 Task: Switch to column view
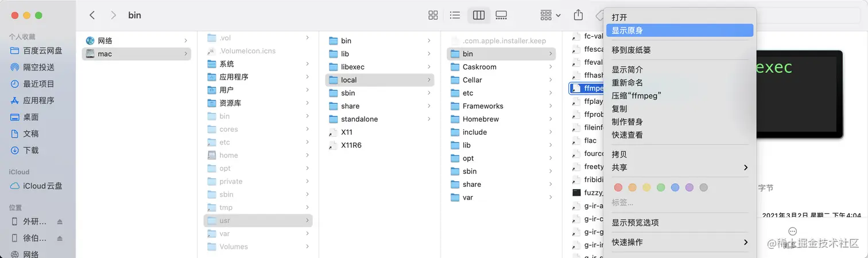[479, 15]
